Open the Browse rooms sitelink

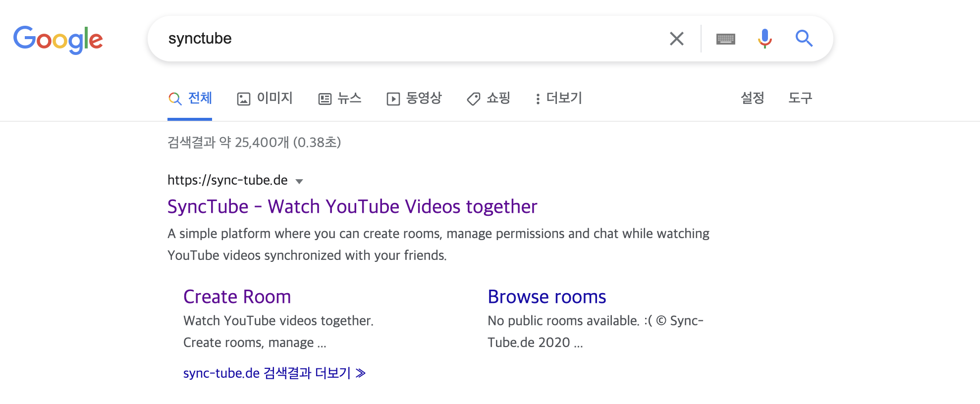pos(547,297)
